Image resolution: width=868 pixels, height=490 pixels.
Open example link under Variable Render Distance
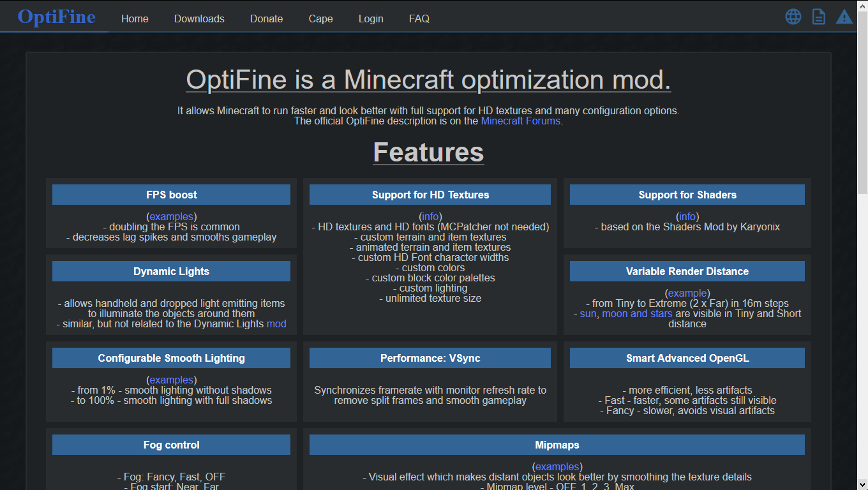[x=687, y=293]
